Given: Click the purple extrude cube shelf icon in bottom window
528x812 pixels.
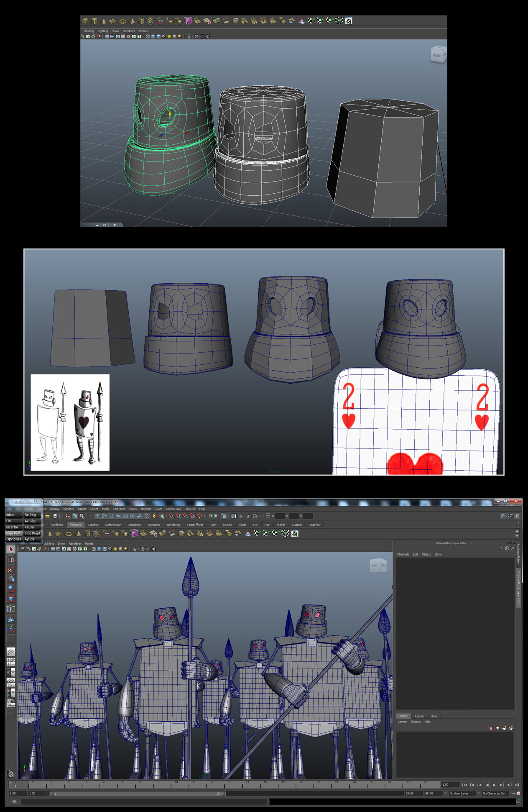Looking at the screenshot, I should click(x=134, y=533).
